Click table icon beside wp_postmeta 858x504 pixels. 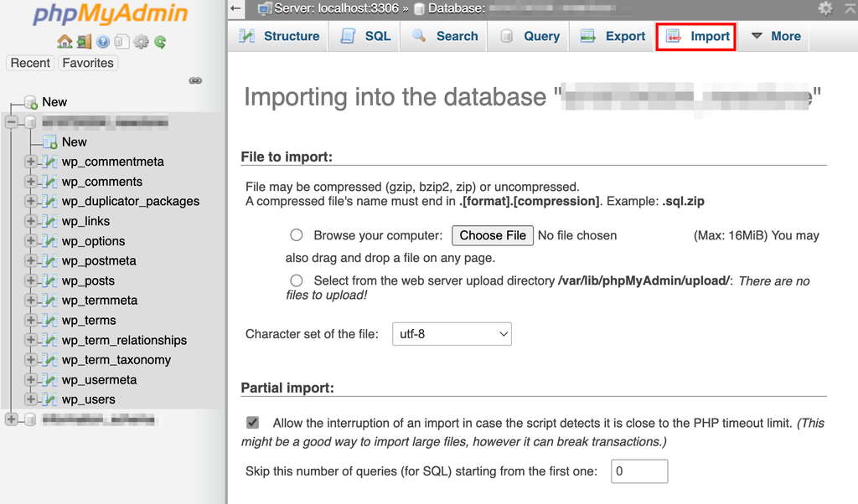click(49, 260)
